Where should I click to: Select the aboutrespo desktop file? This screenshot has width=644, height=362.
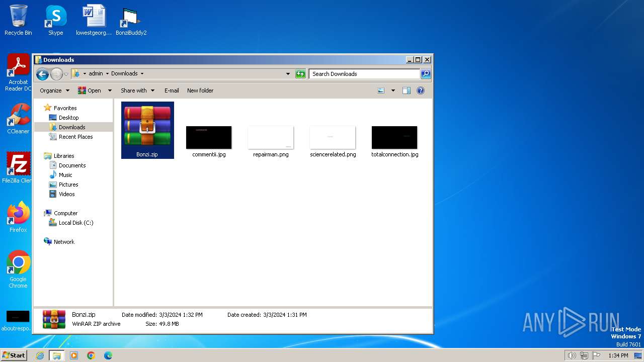coord(16,321)
